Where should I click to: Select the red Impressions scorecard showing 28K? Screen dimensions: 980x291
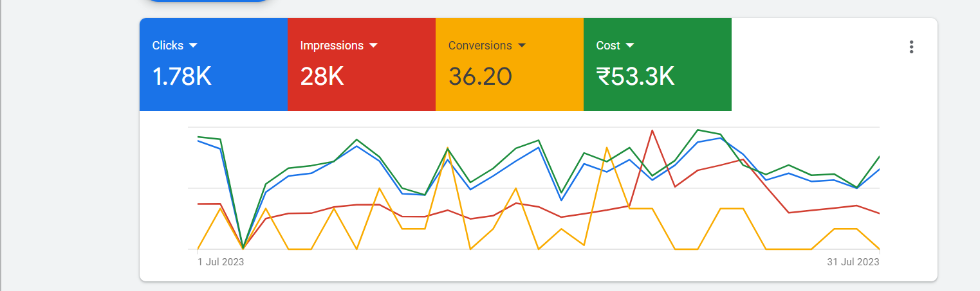pyautogui.click(x=362, y=64)
